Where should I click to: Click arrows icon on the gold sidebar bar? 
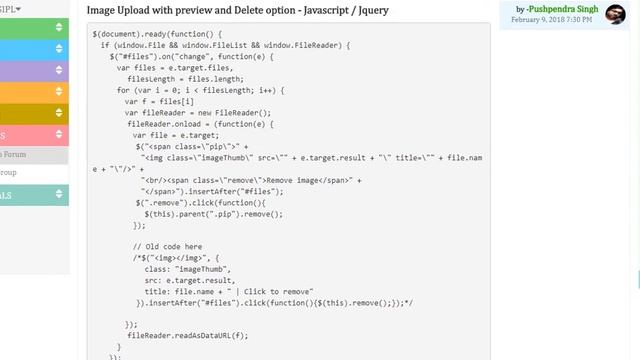pyautogui.click(x=59, y=113)
